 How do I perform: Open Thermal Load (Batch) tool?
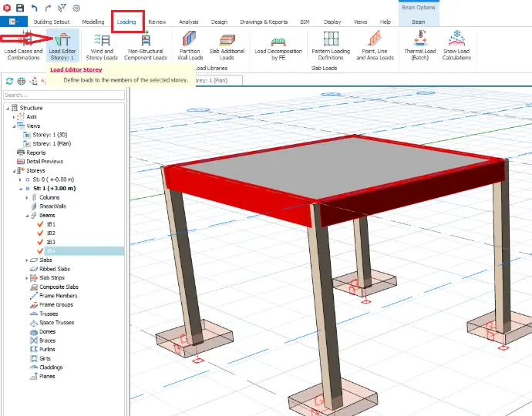[x=420, y=45]
